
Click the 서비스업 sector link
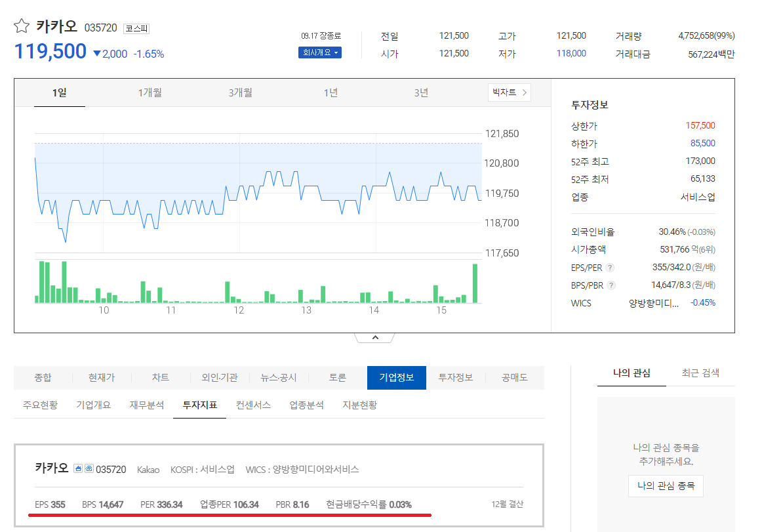(x=698, y=197)
